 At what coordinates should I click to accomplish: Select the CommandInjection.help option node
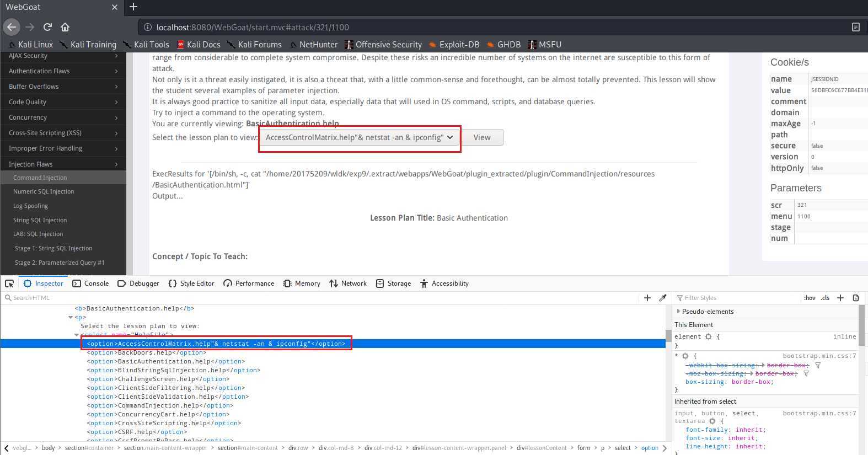pos(160,405)
